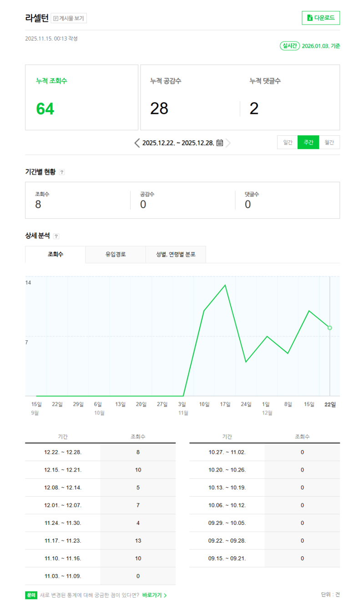Select table row 09.22. ~ 09.28.
364x600 pixels.
[x=264, y=541]
